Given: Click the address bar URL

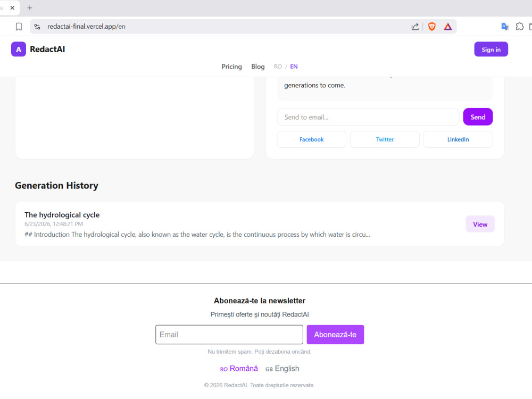Looking at the screenshot, I should click(x=86, y=27).
